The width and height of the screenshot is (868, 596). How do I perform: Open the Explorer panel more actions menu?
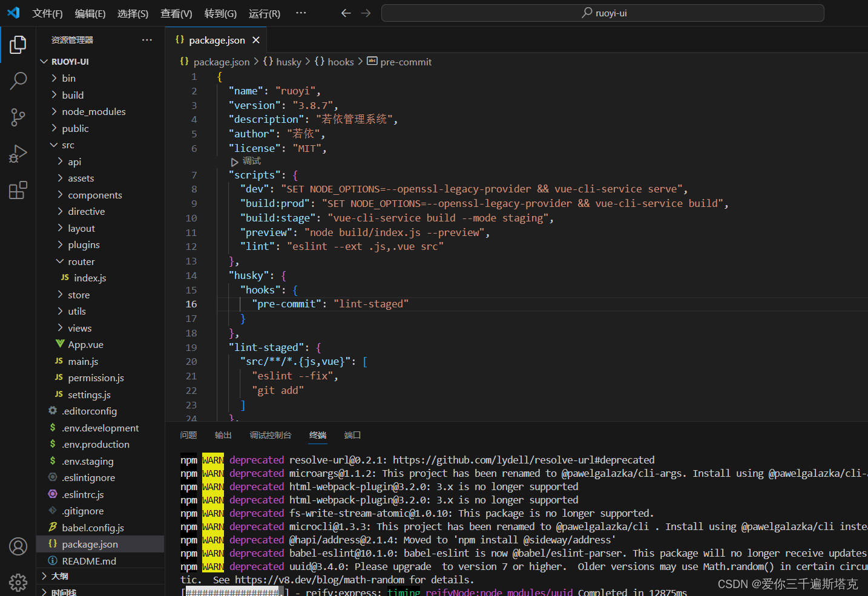pos(146,39)
